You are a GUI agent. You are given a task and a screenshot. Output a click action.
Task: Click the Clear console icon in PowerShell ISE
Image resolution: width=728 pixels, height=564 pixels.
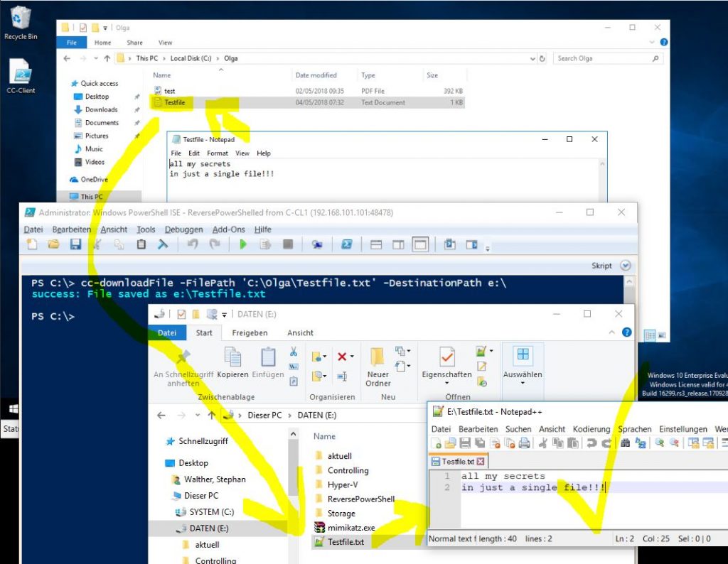163,244
